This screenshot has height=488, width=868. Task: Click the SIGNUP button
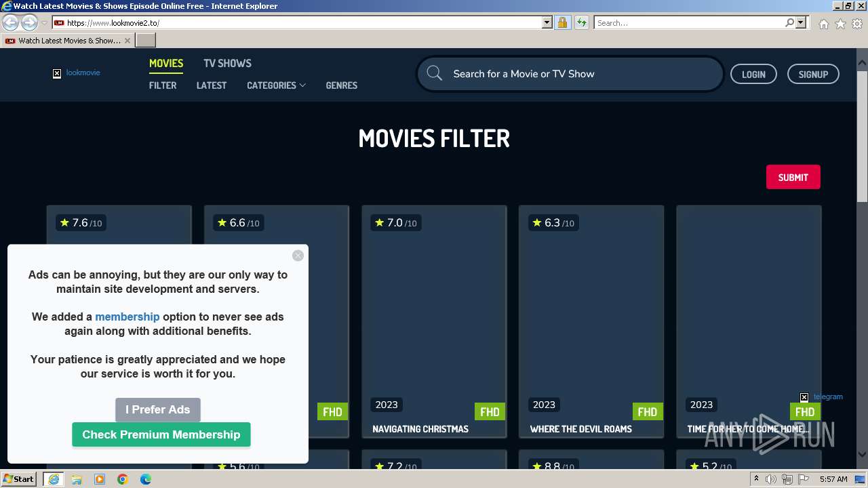pos(813,75)
